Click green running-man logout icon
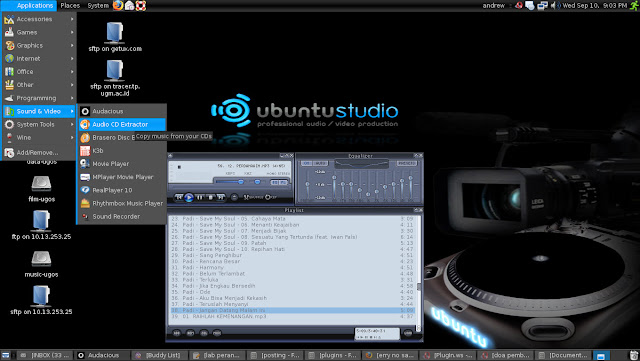 [x=634, y=5]
